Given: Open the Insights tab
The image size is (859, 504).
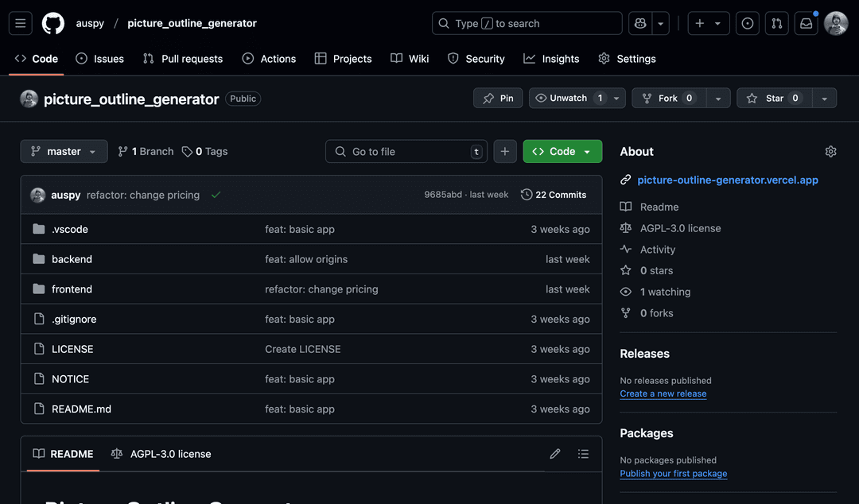Looking at the screenshot, I should [x=551, y=59].
